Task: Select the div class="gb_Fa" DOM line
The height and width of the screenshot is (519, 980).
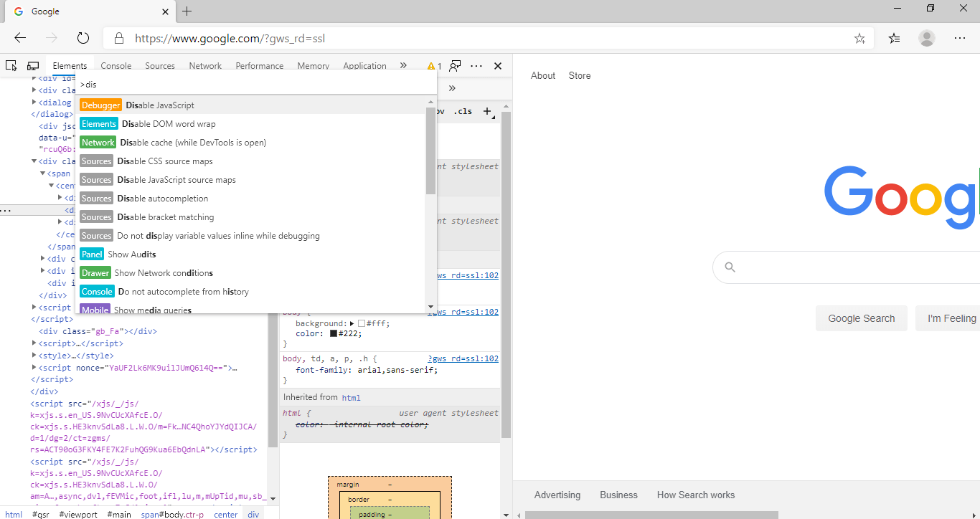Action: [x=98, y=331]
